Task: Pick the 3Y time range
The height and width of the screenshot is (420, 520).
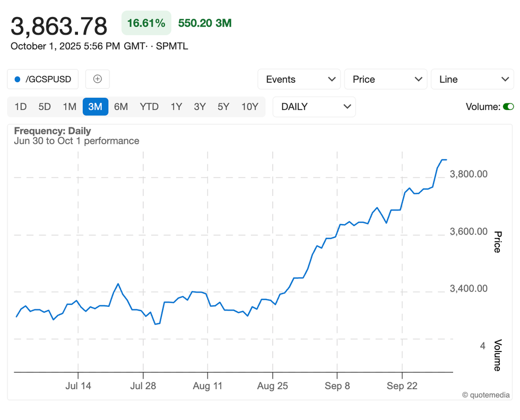Action: click(x=200, y=107)
